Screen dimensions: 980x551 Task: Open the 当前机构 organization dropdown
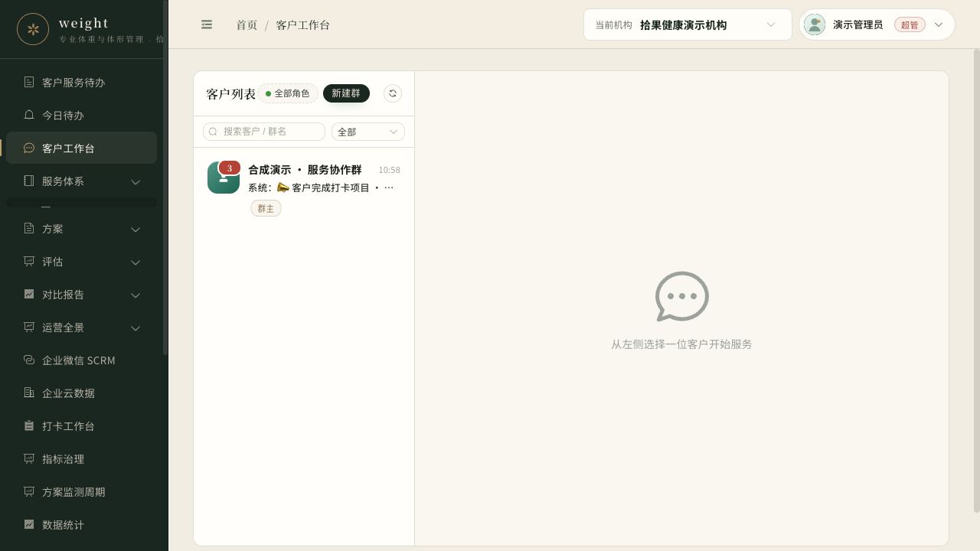pos(688,24)
